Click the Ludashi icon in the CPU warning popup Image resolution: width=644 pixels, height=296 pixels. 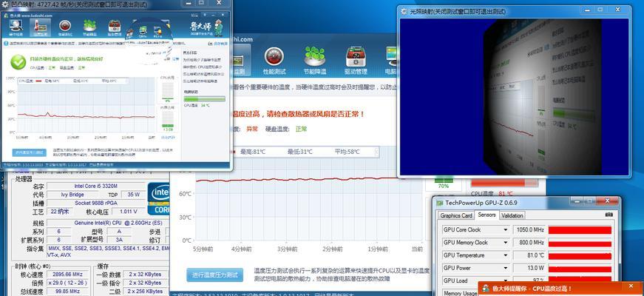click(486, 289)
